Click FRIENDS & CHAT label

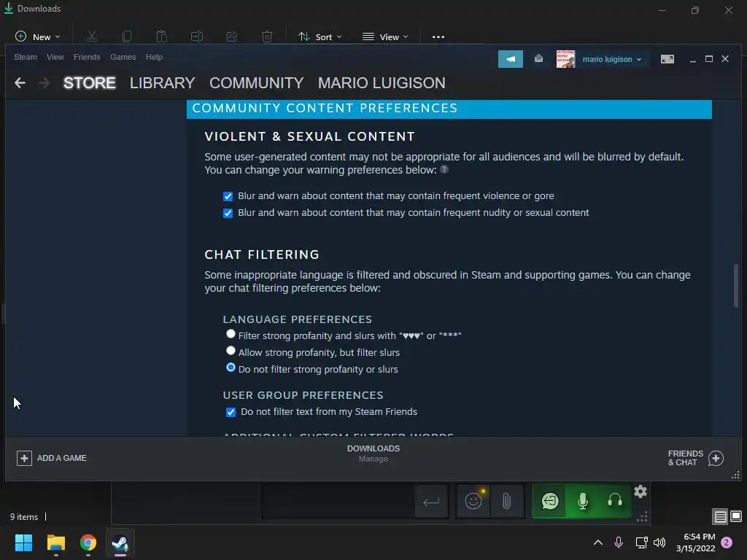[686, 458]
